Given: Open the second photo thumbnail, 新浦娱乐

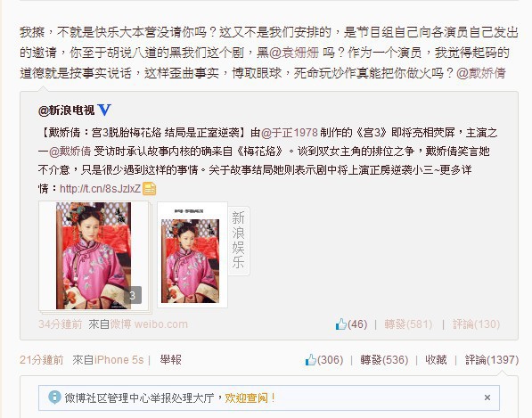Looking at the screenshot, I should (192, 256).
